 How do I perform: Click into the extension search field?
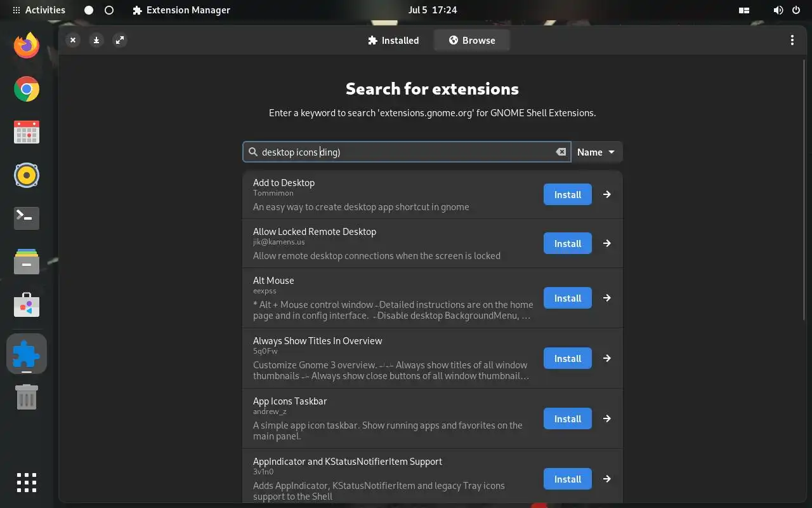point(407,152)
